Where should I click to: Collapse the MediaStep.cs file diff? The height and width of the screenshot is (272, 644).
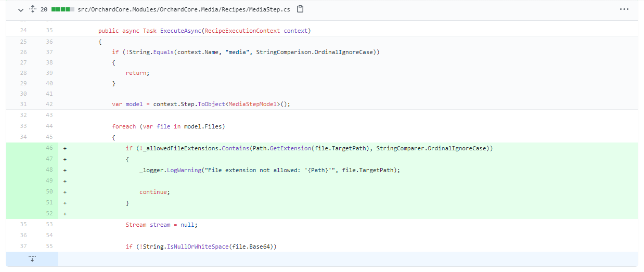click(20, 9)
